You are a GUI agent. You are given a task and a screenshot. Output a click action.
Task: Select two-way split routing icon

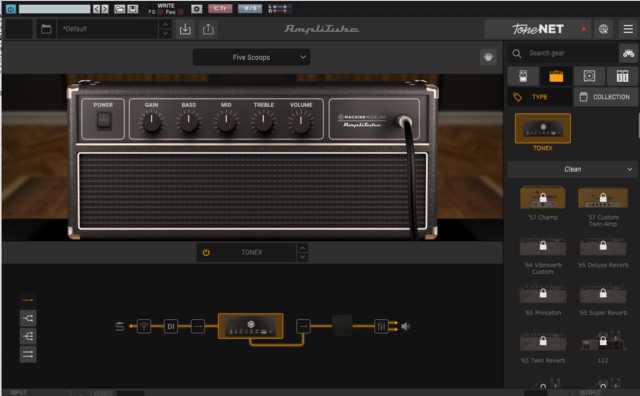[28, 318]
